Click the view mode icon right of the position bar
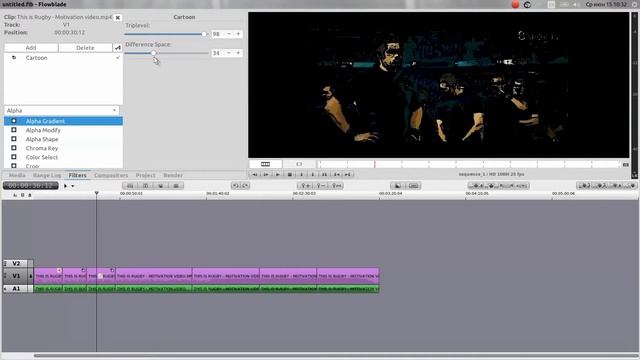The height and width of the screenshot is (360, 640). (x=625, y=164)
